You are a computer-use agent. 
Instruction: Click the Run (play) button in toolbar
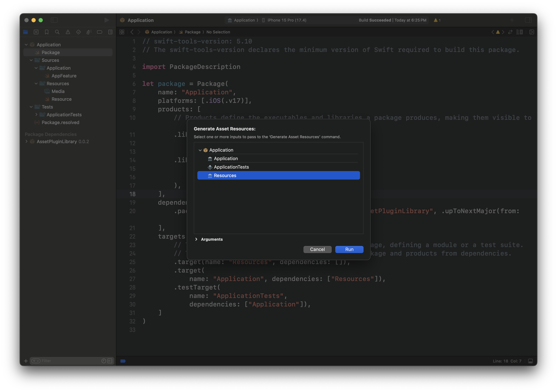pos(106,20)
